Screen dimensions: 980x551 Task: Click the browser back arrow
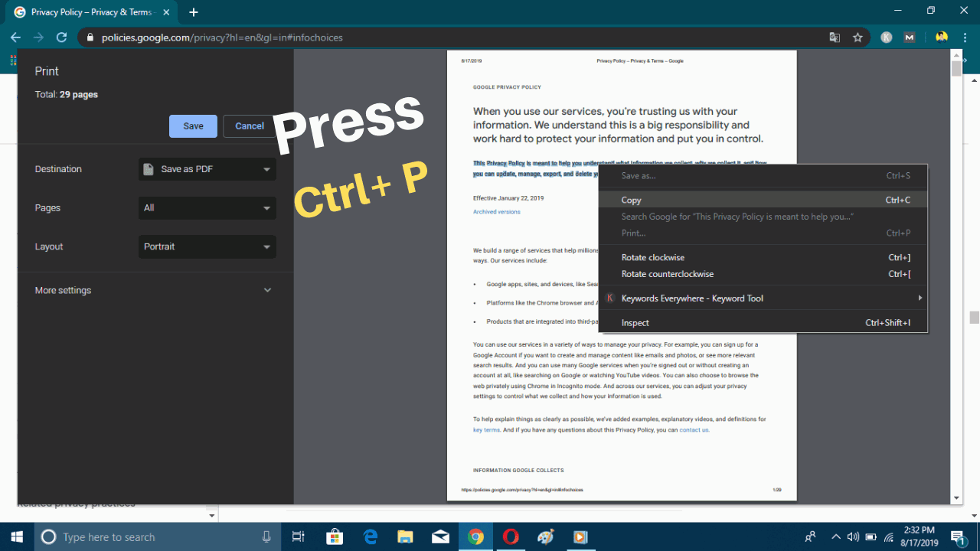pos(15,37)
